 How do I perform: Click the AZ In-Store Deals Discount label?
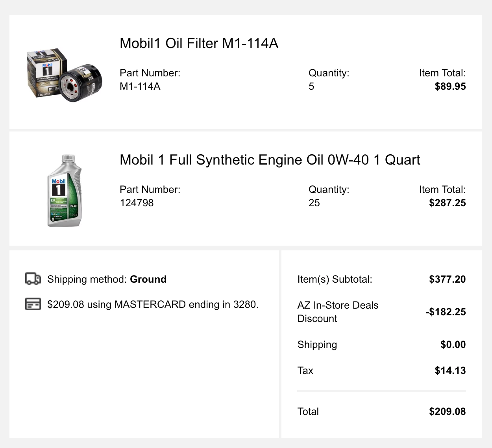(x=338, y=312)
